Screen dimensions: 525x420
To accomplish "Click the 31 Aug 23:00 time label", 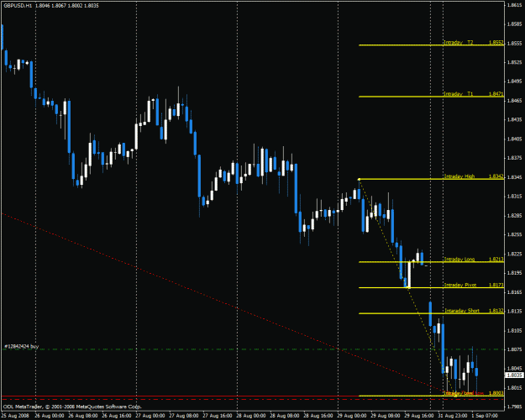I will 453,416.
